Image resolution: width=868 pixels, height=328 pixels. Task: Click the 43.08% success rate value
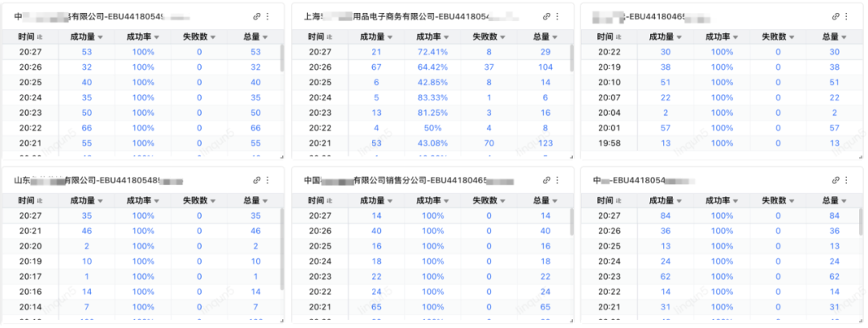433,143
